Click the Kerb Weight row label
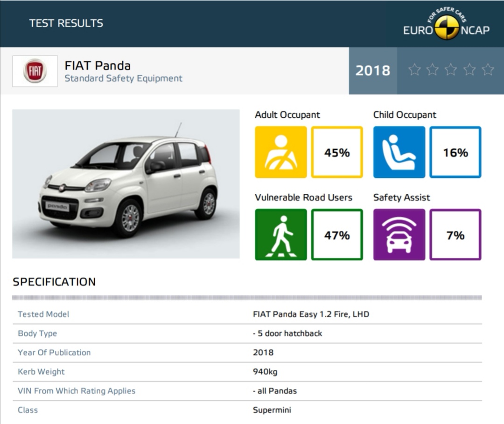The image size is (504, 424). coord(41,372)
